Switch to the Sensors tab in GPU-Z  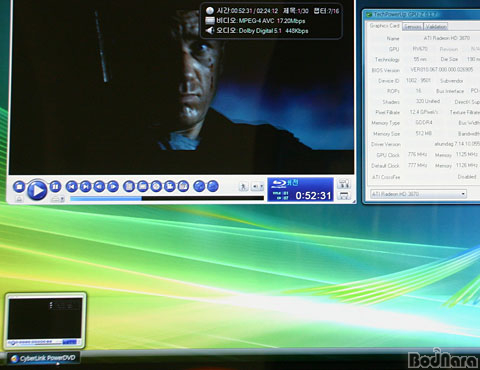[412, 27]
